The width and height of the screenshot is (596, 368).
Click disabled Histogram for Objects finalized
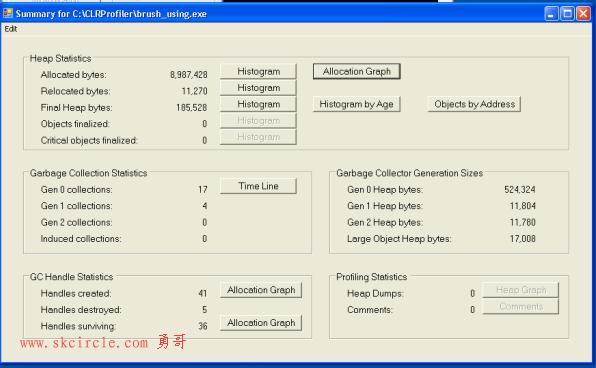click(258, 121)
